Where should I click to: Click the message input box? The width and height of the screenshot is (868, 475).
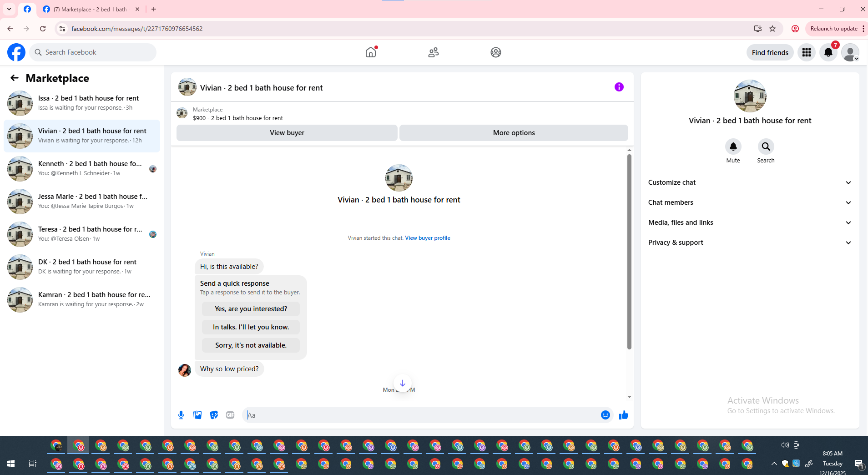(421, 415)
